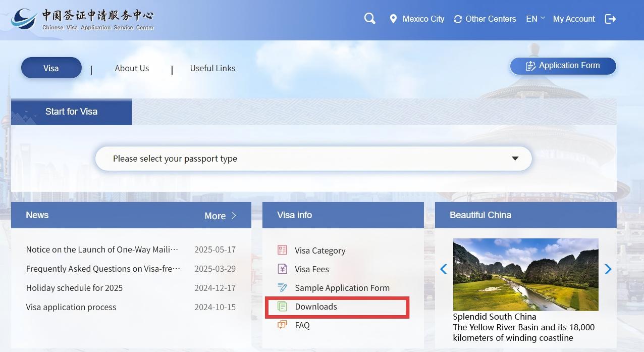Go to Useful Links menu item
Image resolution: width=644 pixels, height=352 pixels.
click(212, 68)
